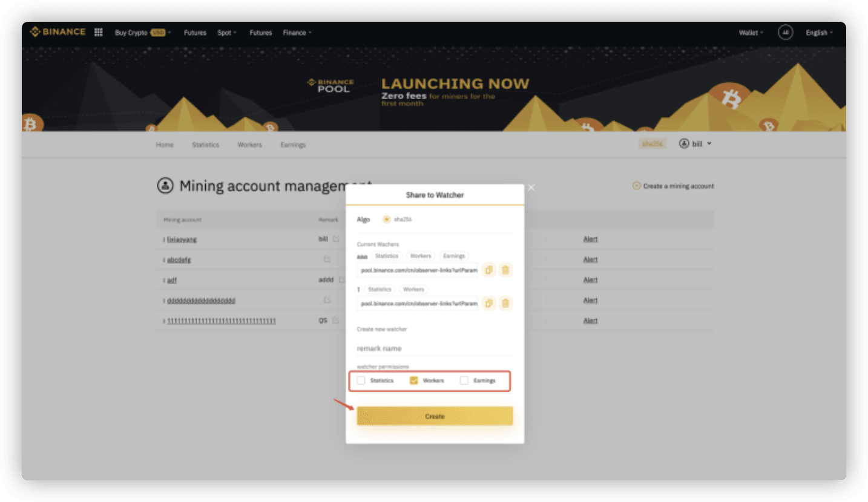Open the adf mining account
The width and height of the screenshot is (868, 502).
coord(172,280)
